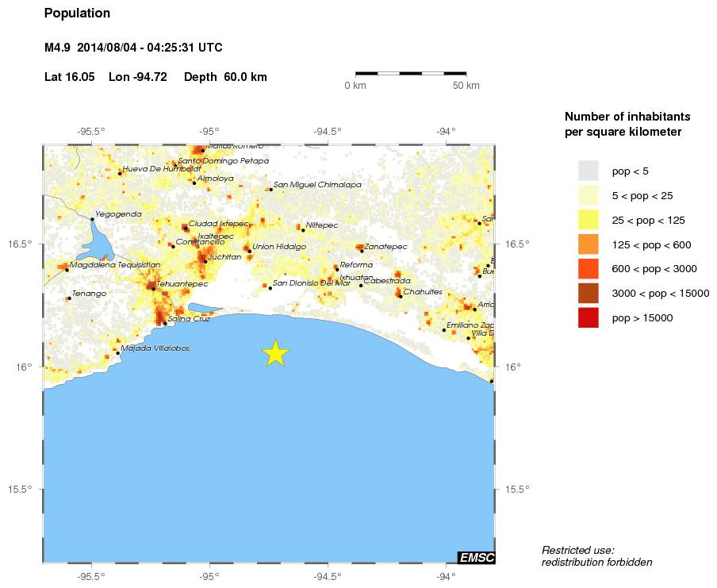Click the 'San Miguel Chimalapa' label

317,185
